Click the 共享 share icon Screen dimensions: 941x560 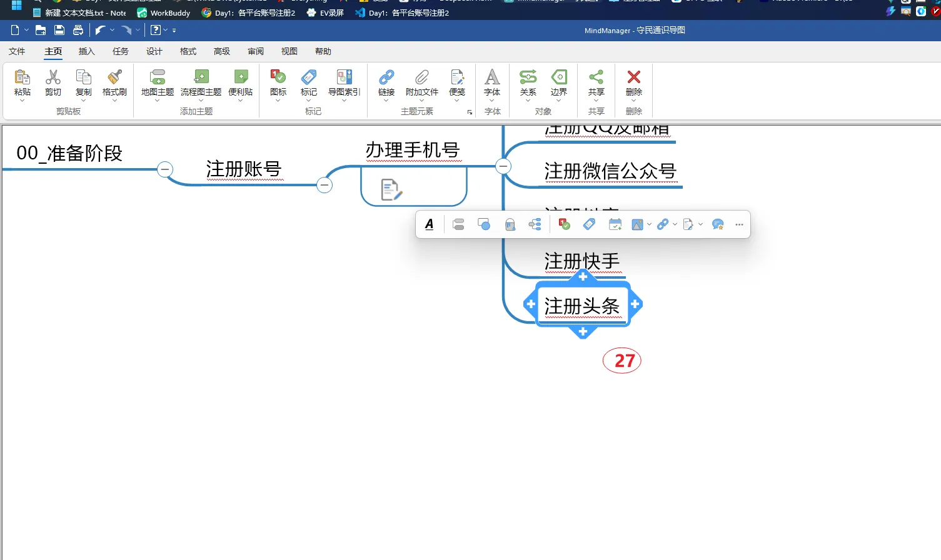click(x=596, y=77)
